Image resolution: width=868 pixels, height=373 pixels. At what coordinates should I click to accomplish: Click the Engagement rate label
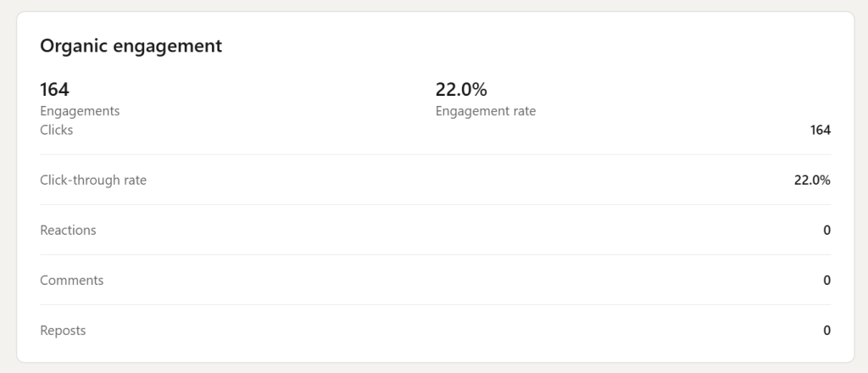[x=486, y=111]
